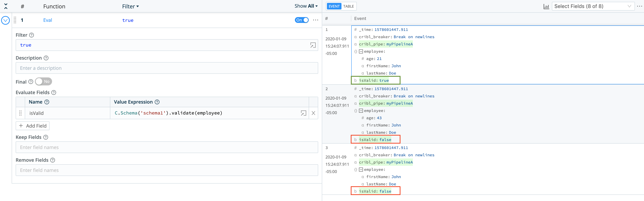Open the Filter expression in popup editor
The width and height of the screenshot is (644, 201).
(x=313, y=45)
